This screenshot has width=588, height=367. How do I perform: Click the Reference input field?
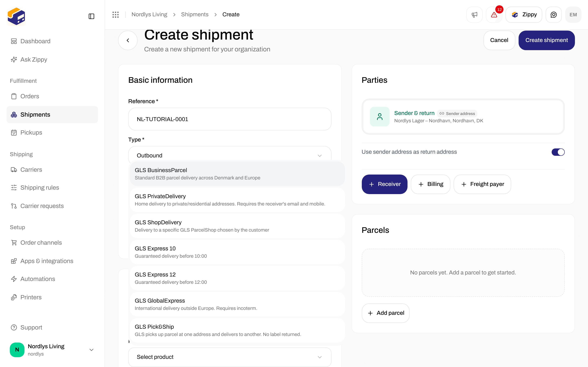(x=230, y=119)
